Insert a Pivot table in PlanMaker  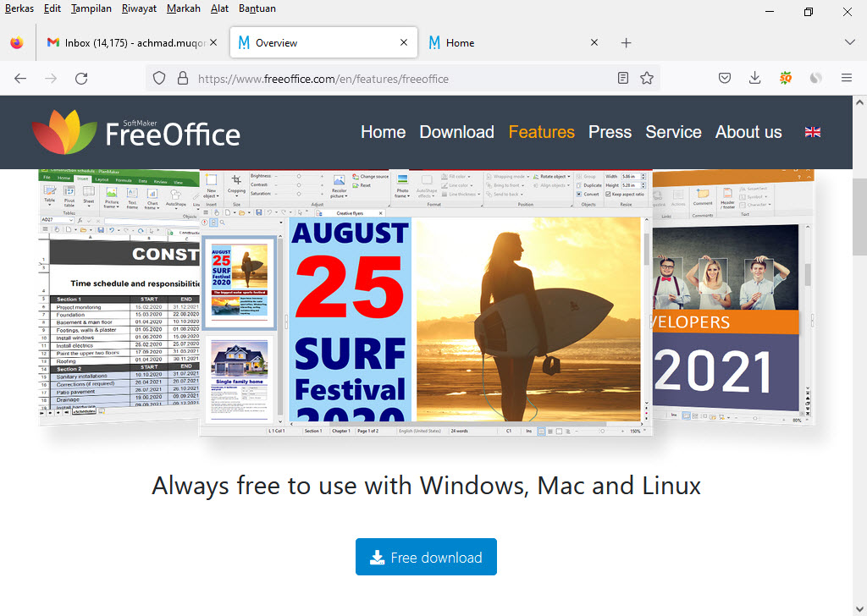(69, 193)
